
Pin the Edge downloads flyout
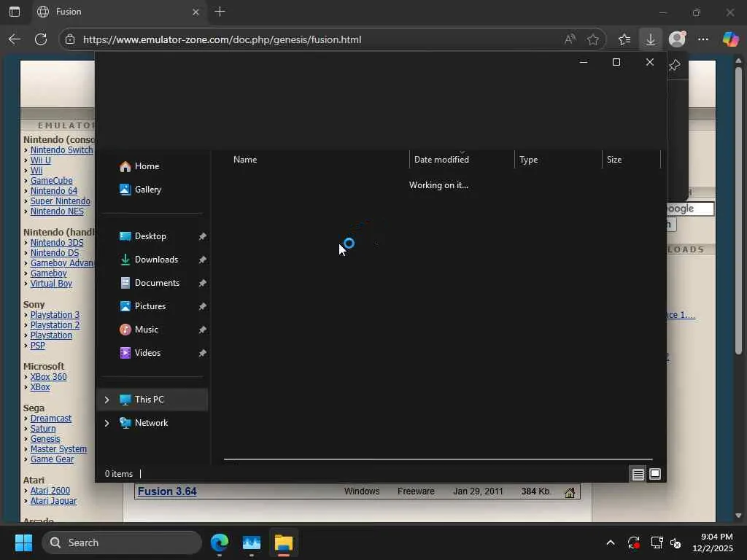[675, 65]
